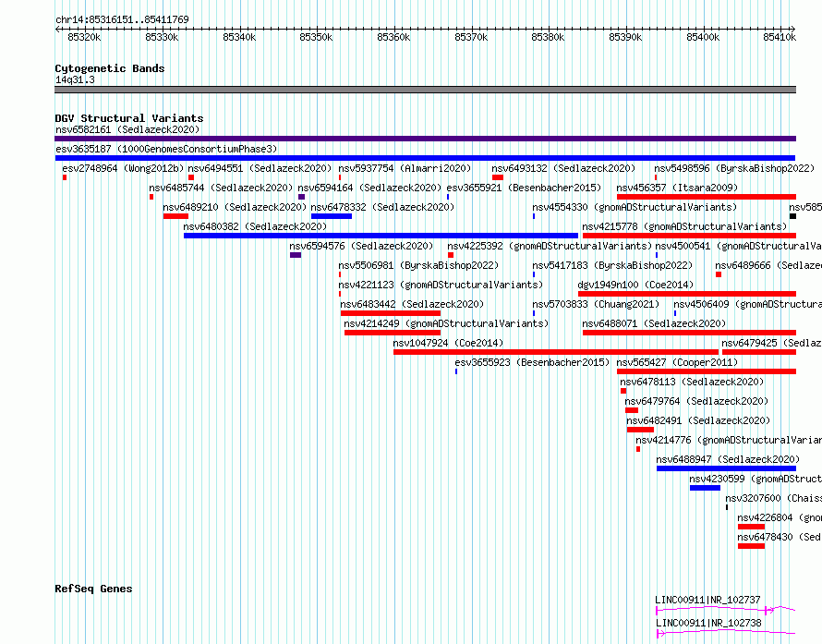The height and width of the screenshot is (644, 822).
Task: Select the long red nsv1047924 bar
Action: (x=556, y=352)
